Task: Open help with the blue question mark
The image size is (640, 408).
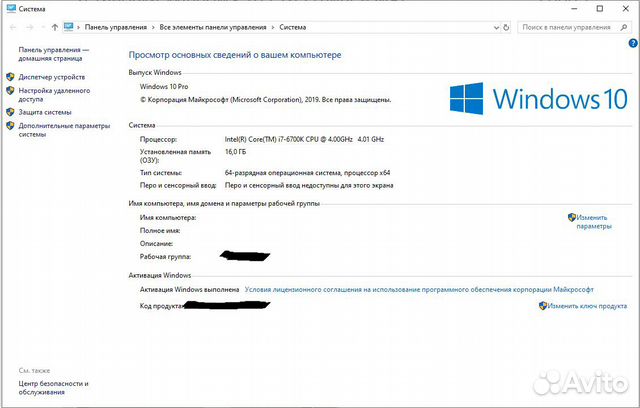Action: (x=633, y=43)
